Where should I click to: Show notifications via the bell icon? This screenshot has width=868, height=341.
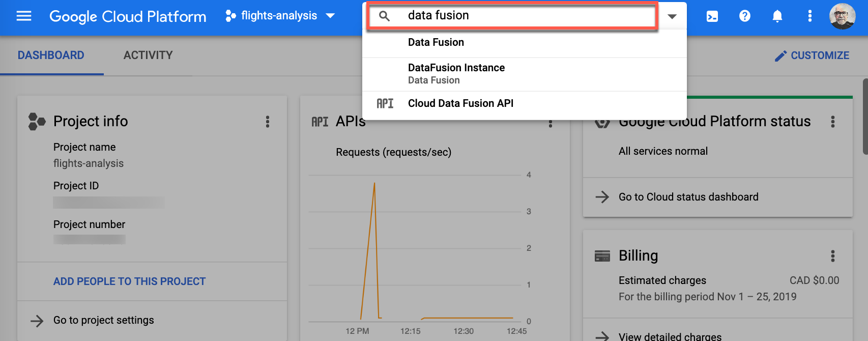(777, 16)
